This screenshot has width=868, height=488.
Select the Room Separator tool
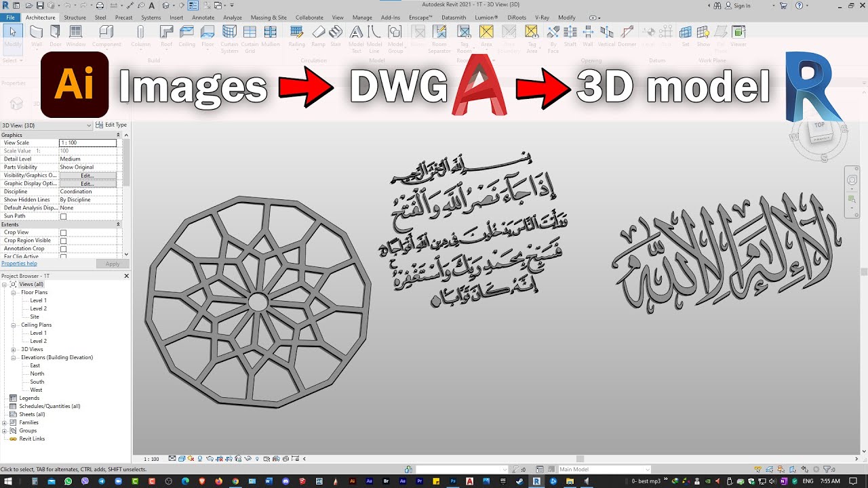(439, 39)
